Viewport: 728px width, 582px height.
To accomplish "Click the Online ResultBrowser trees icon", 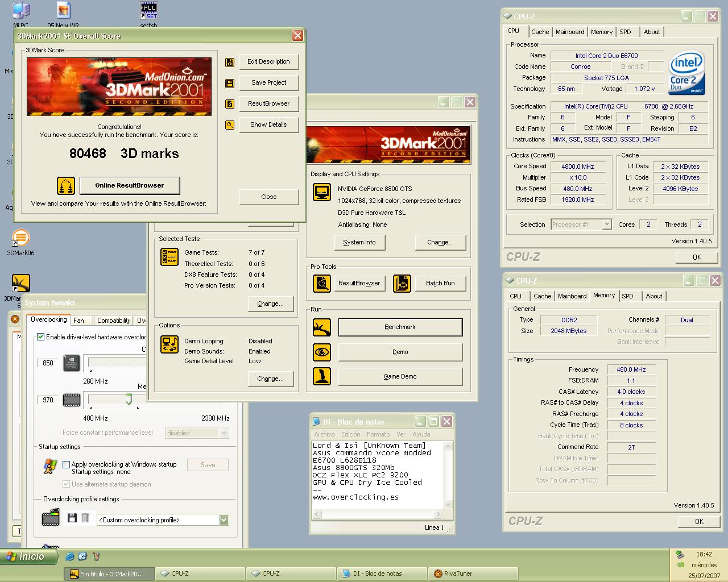I will coord(66,186).
